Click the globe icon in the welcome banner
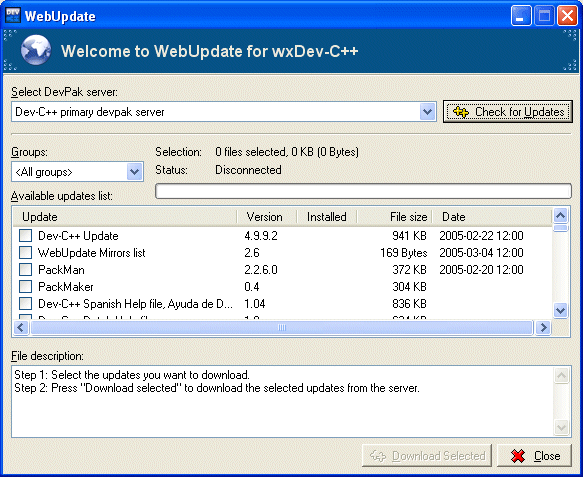Screen dimensions: 583x477 [x=36, y=51]
